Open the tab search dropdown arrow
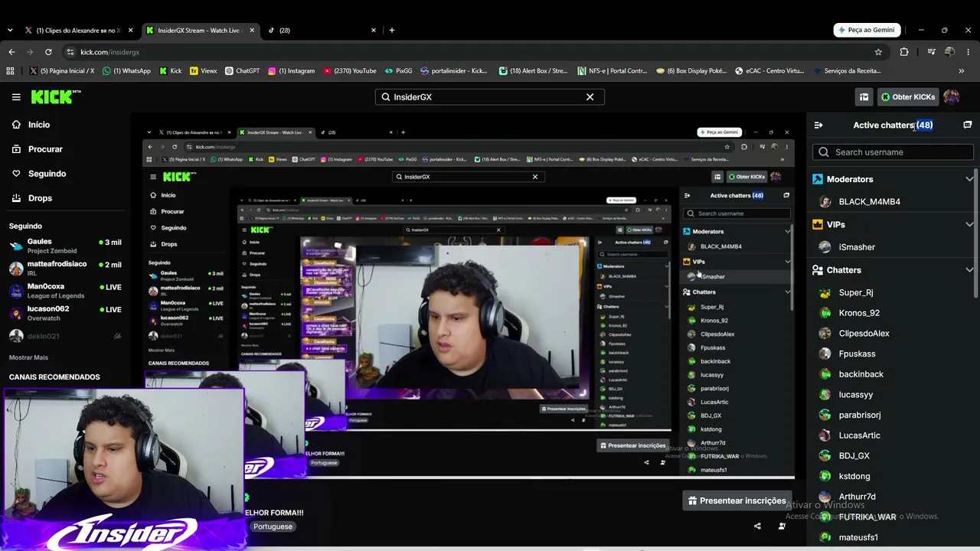The image size is (980, 551). [9, 31]
